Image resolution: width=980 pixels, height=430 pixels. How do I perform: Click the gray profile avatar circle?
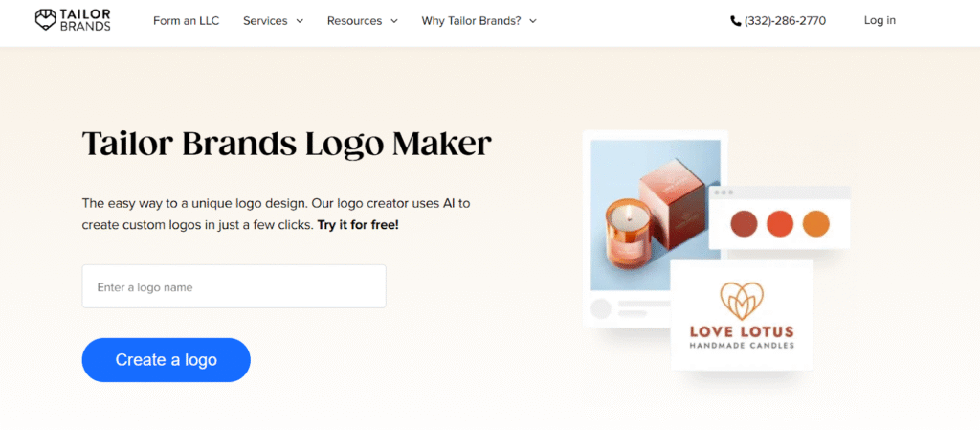[601, 309]
